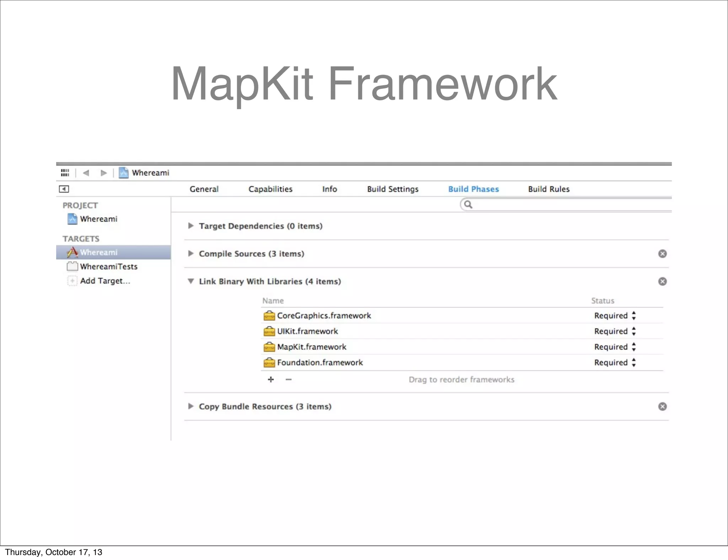Click the Foundation.framework toolbox icon

pyautogui.click(x=269, y=362)
